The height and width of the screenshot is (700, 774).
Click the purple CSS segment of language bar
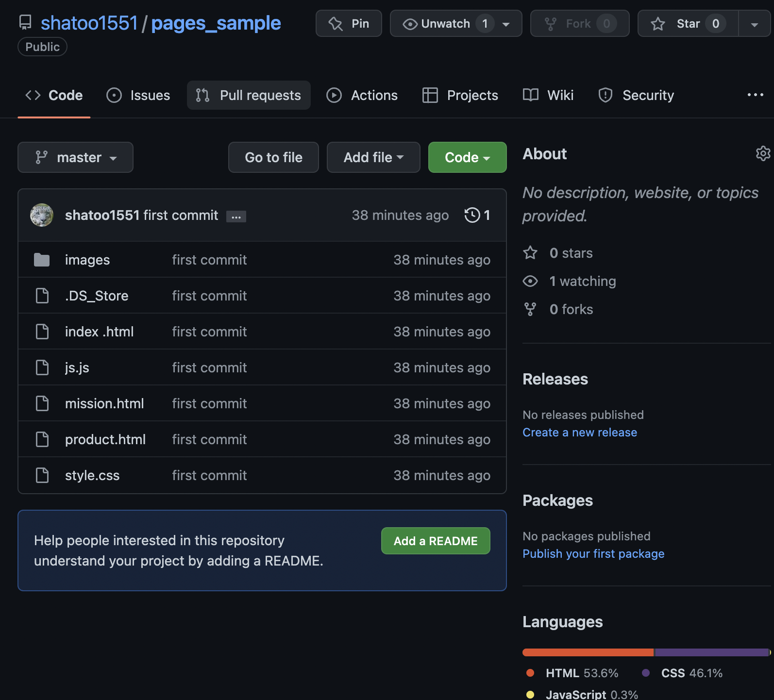(x=712, y=652)
